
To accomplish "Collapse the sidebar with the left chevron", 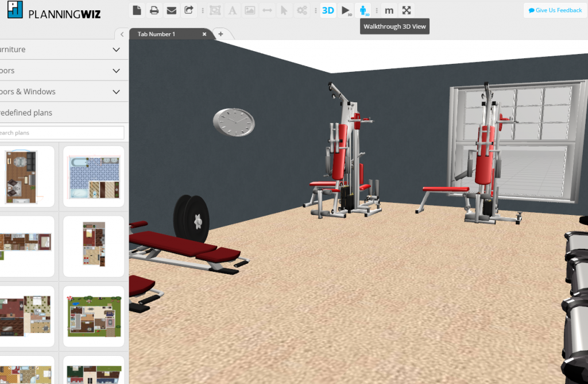I will coord(122,34).
